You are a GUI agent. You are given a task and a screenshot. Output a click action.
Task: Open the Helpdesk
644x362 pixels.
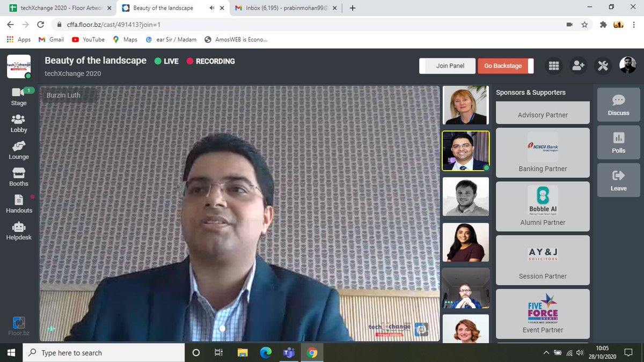click(19, 231)
